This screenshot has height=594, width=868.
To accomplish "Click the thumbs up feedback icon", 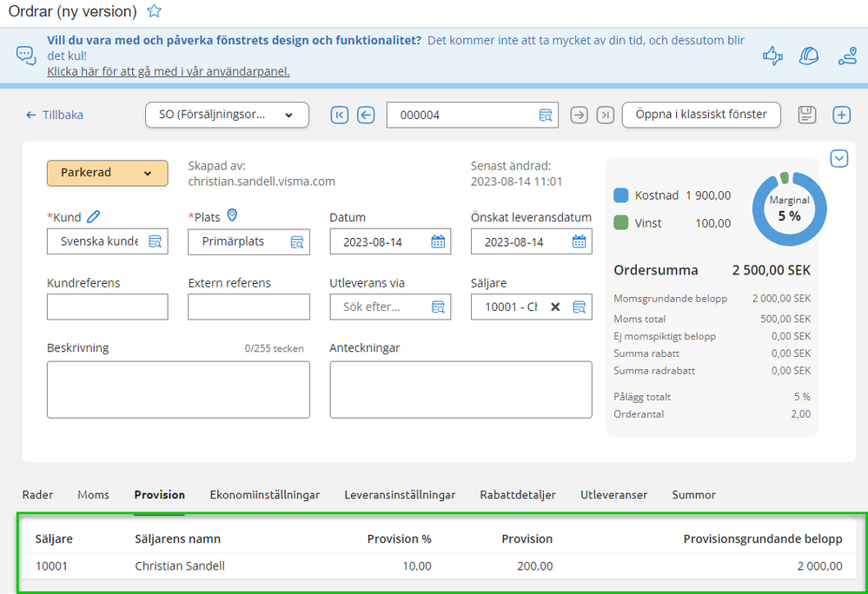I will click(772, 56).
